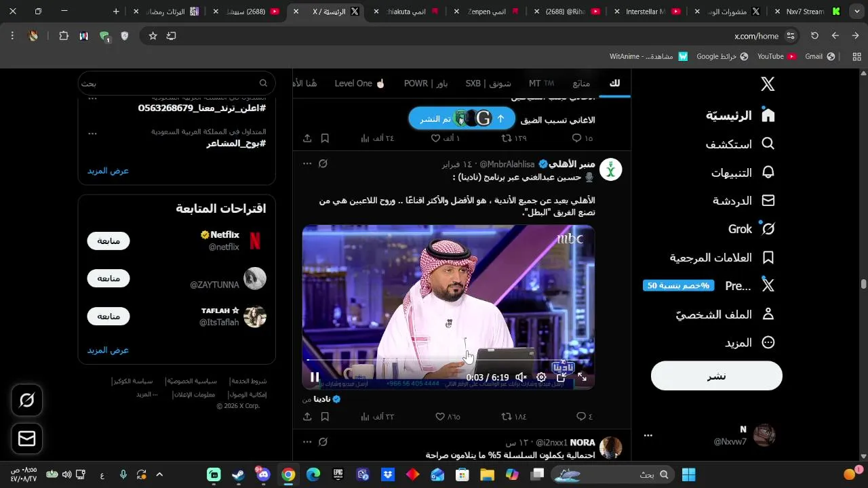868x488 pixels.
Task: Follow TAFLAH in suggestions
Action: point(108,317)
